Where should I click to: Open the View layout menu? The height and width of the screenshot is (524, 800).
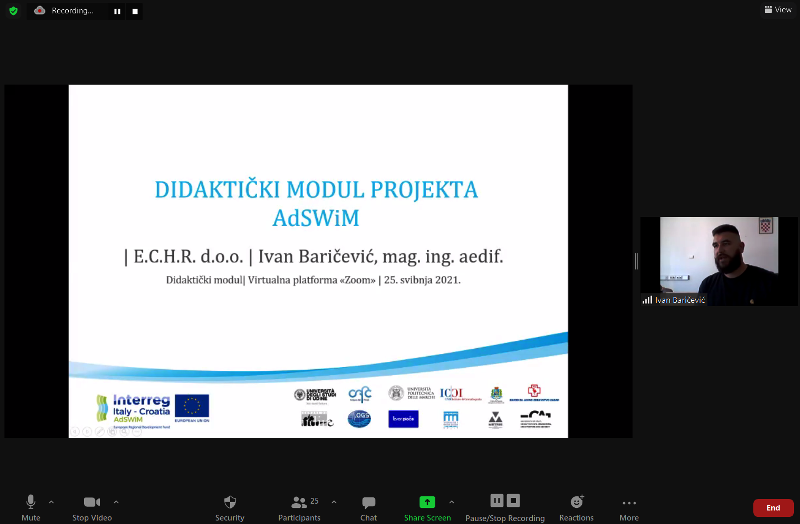[x=777, y=10]
